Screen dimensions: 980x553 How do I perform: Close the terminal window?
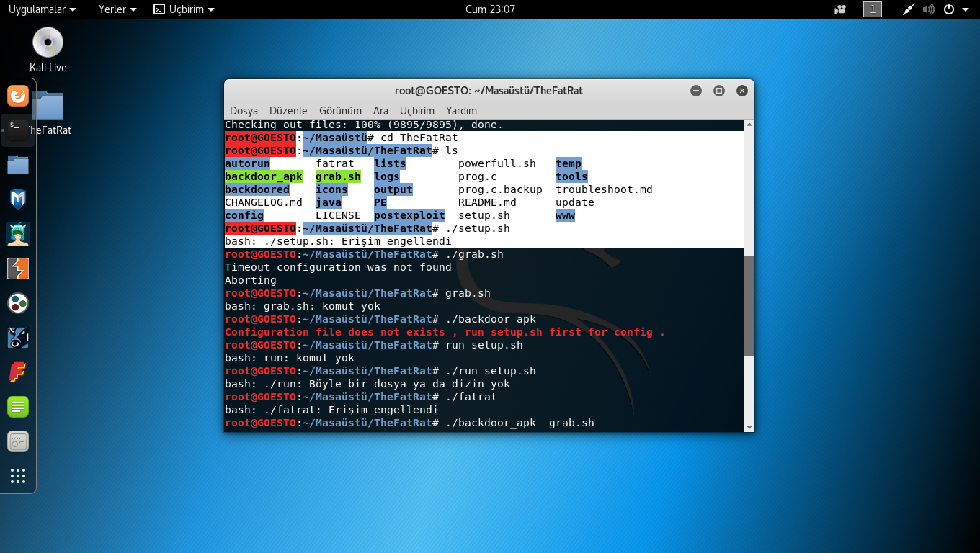[742, 91]
